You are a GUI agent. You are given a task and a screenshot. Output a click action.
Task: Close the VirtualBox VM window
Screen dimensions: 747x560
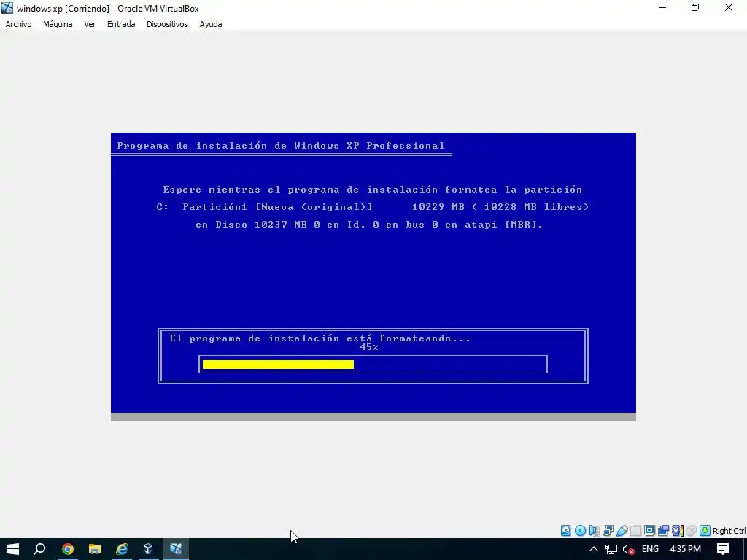coord(729,8)
